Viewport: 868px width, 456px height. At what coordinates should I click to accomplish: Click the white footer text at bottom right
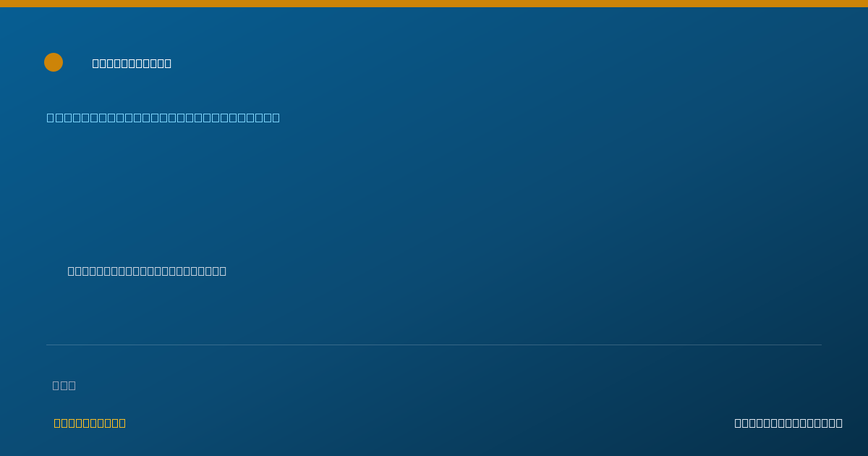788,423
